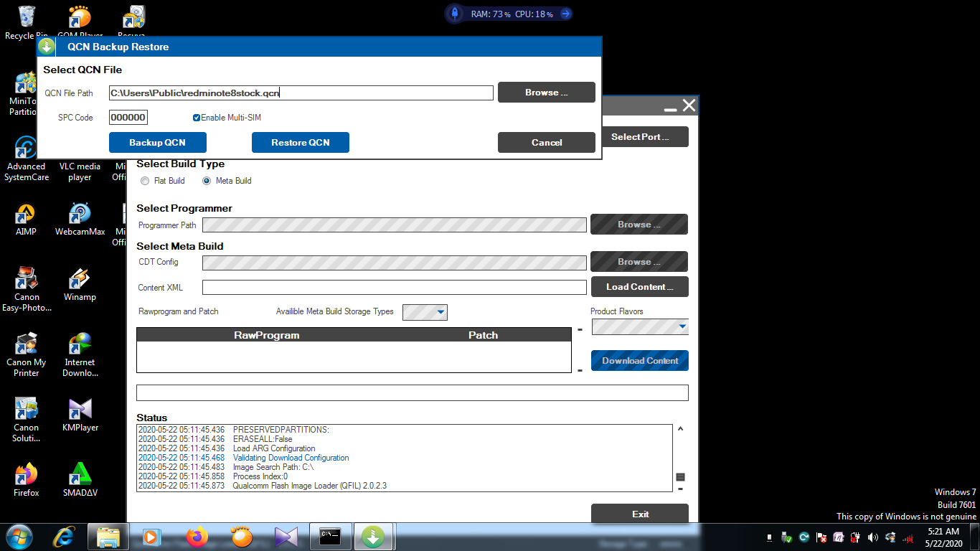This screenshot has width=980, height=551.
Task: Click Browse next to CDT Config
Action: click(x=639, y=261)
